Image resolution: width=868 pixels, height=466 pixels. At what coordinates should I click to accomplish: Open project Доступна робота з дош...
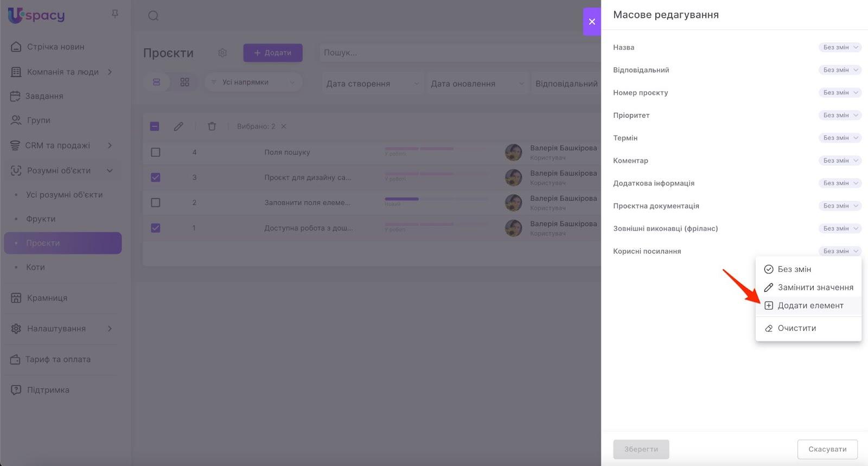(308, 228)
